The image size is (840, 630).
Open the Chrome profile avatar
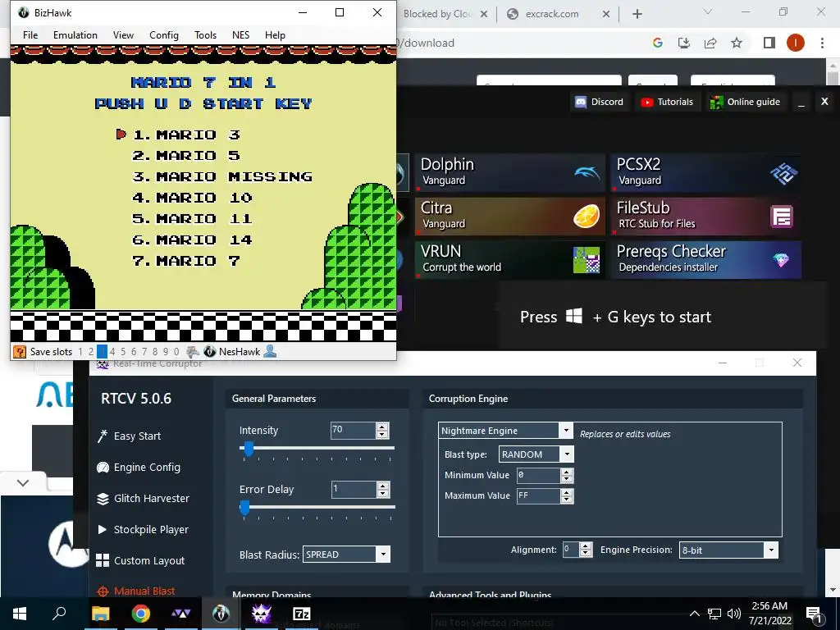point(796,43)
